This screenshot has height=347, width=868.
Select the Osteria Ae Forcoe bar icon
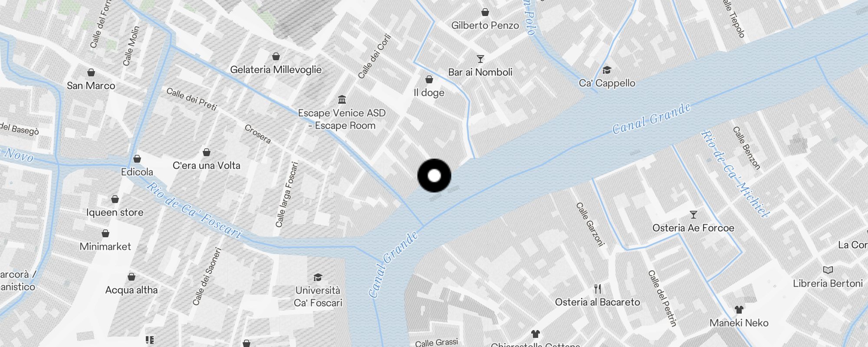coord(693,215)
